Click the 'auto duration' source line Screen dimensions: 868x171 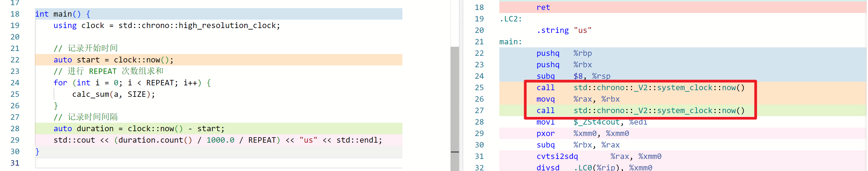(x=139, y=129)
